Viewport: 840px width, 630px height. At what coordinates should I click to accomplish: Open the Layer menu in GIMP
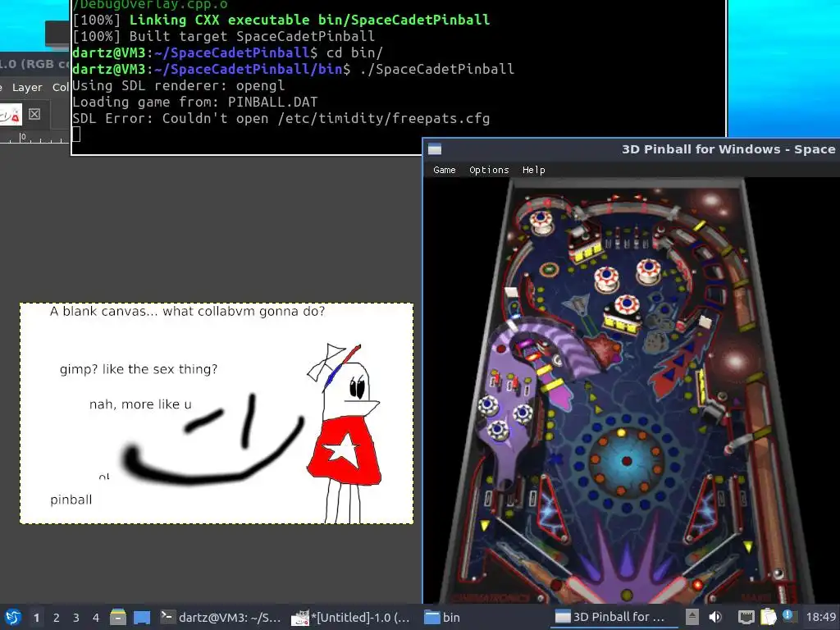click(x=27, y=87)
